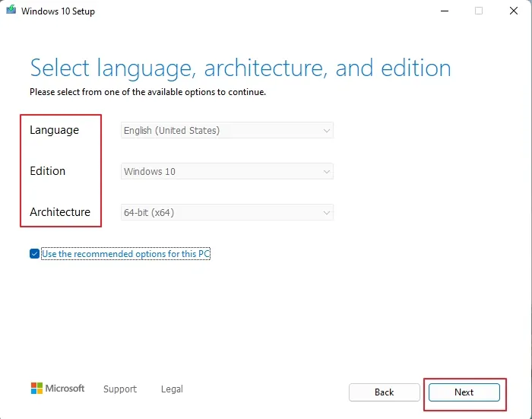Open the Legal link
The height and width of the screenshot is (419, 532).
[172, 389]
